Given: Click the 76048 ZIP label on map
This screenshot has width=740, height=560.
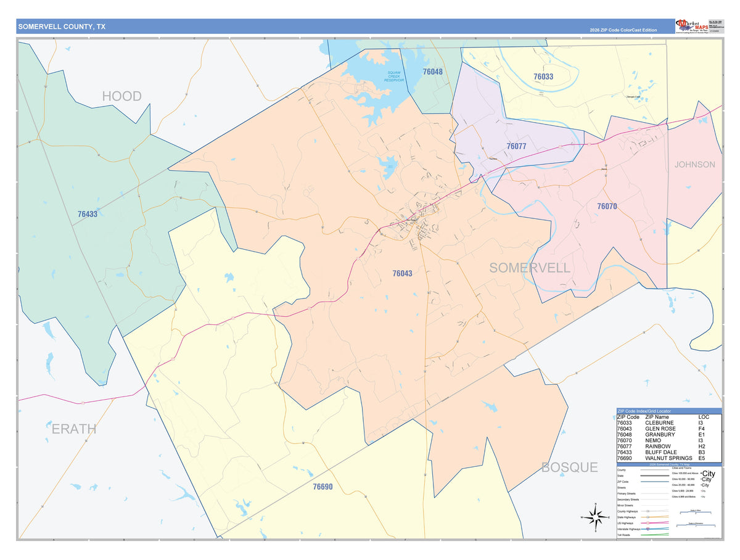Looking at the screenshot, I should pos(432,72).
